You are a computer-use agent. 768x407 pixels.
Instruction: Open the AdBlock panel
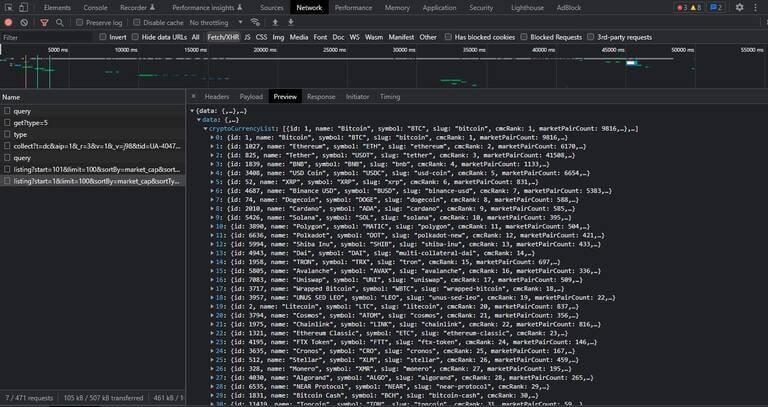569,7
